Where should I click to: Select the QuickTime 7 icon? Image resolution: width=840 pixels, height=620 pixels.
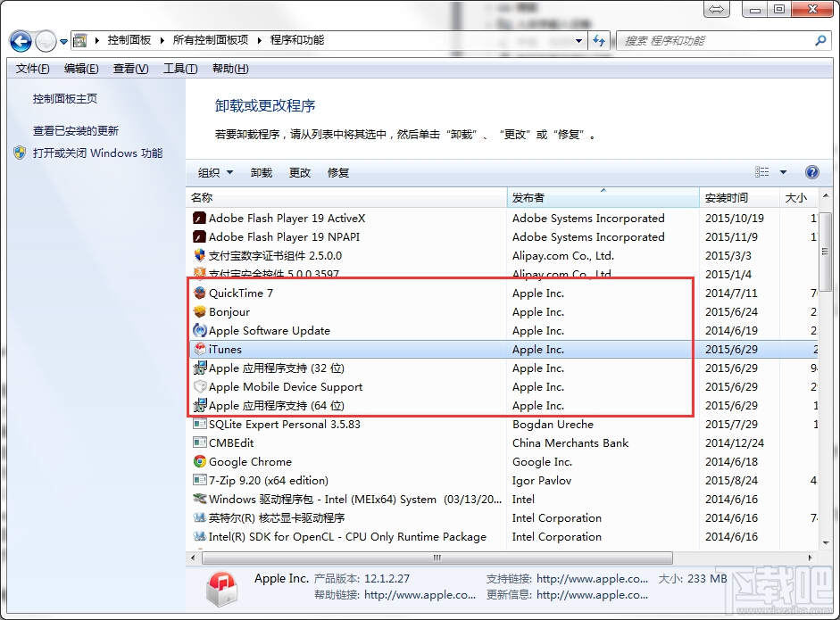point(199,293)
